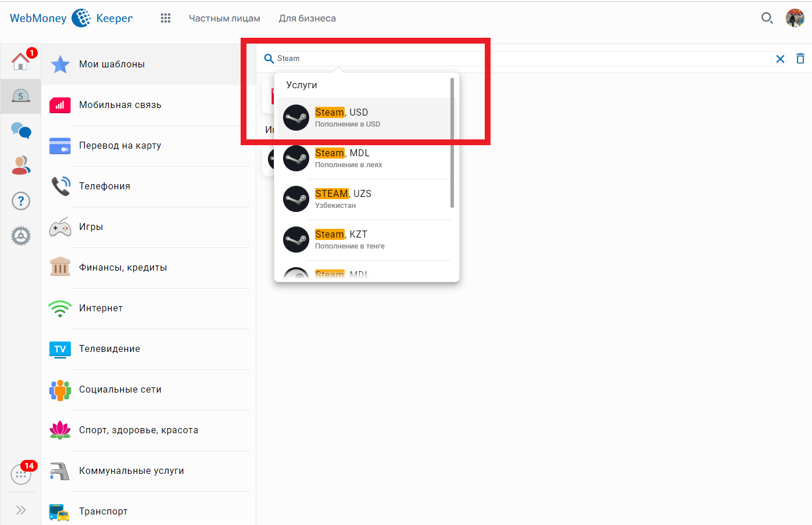The width and height of the screenshot is (812, 525).
Task: Select Интернет category
Action: [x=149, y=308]
